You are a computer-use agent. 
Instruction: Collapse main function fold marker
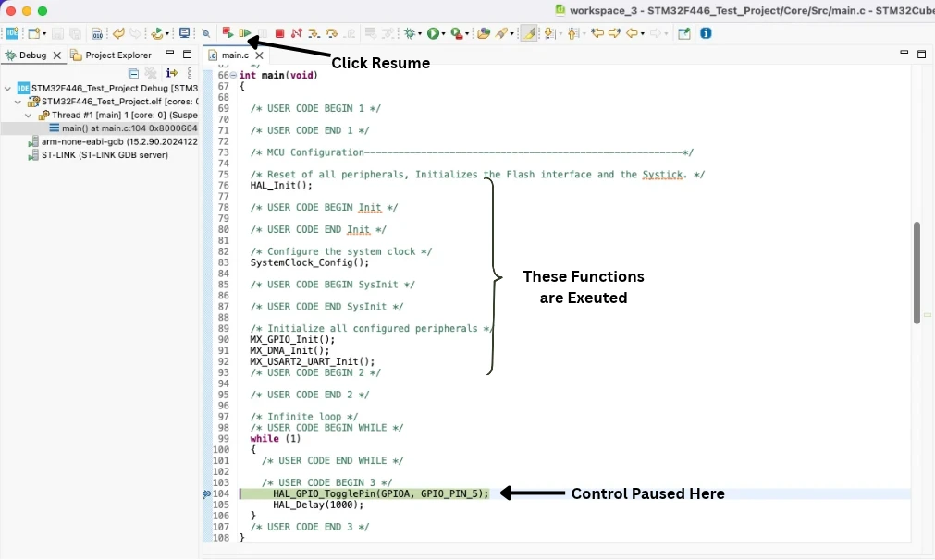click(x=233, y=76)
